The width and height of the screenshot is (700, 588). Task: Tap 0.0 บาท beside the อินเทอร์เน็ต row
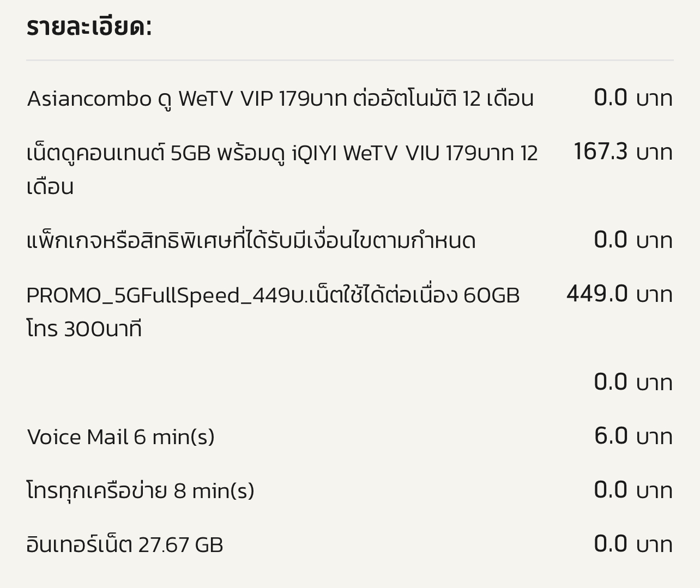[x=633, y=544]
